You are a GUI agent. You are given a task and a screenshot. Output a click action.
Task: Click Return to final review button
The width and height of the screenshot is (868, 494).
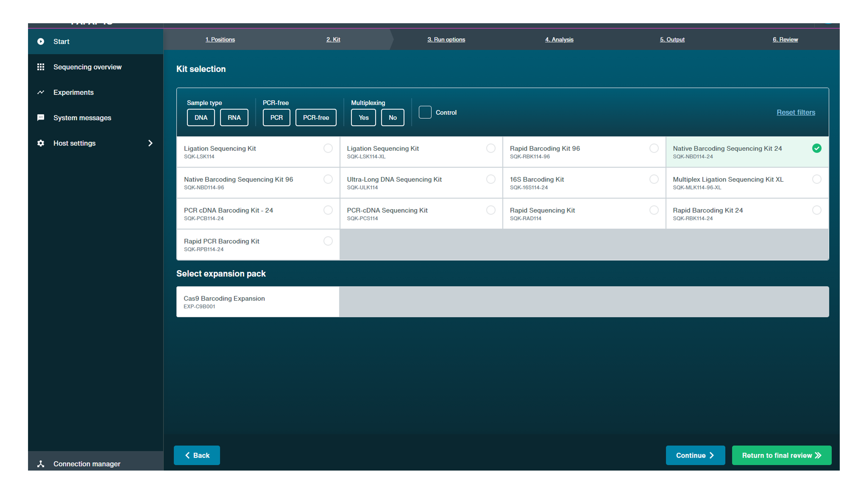click(781, 455)
